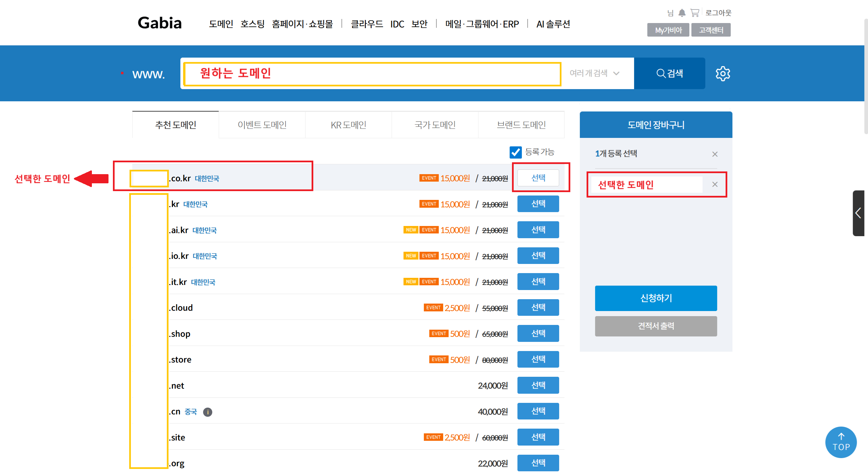Click the Gabia logo

pyautogui.click(x=160, y=23)
